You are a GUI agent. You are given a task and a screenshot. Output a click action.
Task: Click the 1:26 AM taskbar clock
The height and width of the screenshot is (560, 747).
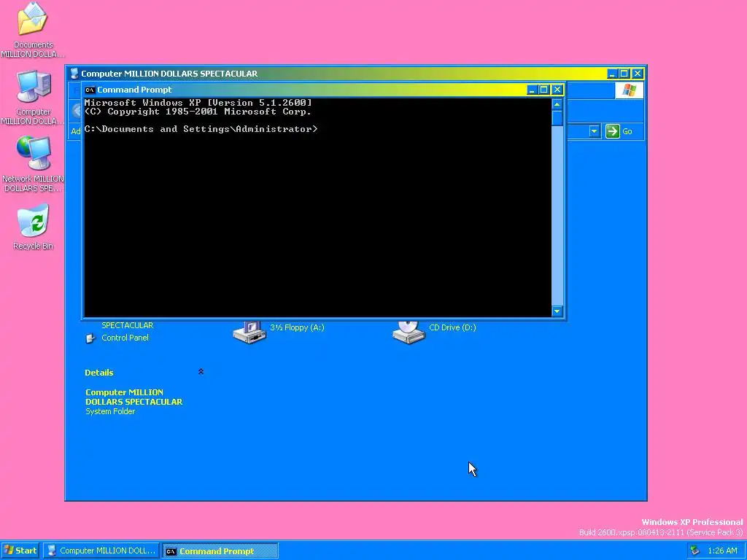pyautogui.click(x=722, y=551)
